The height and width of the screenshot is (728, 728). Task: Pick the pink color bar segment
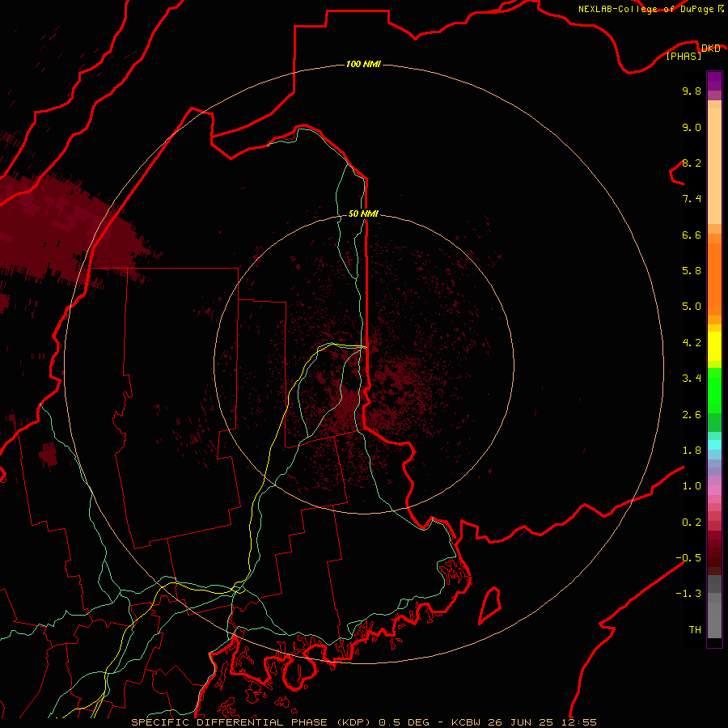tap(714, 490)
